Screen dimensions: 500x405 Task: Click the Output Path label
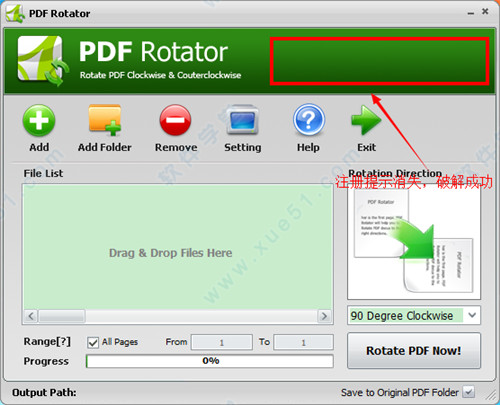44,393
